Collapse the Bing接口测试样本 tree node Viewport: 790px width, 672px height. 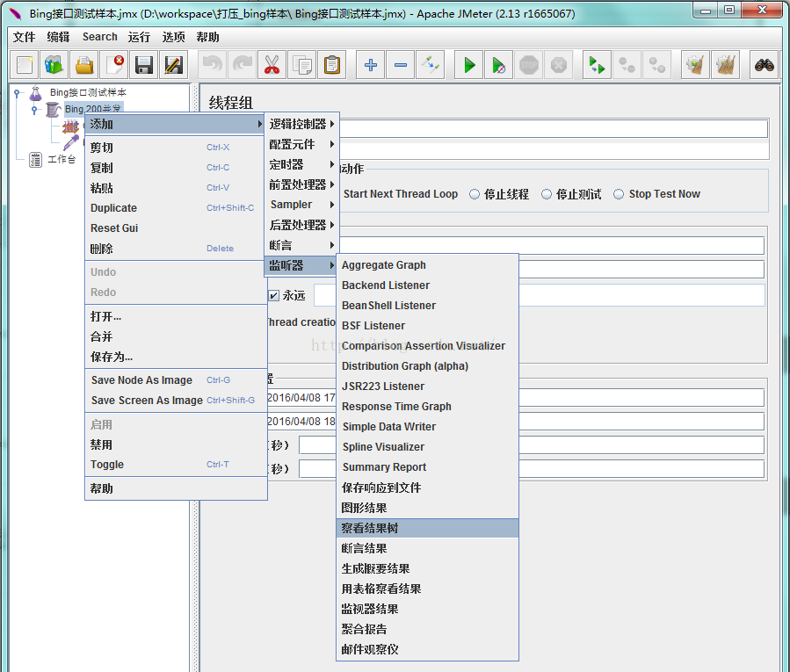tap(17, 93)
